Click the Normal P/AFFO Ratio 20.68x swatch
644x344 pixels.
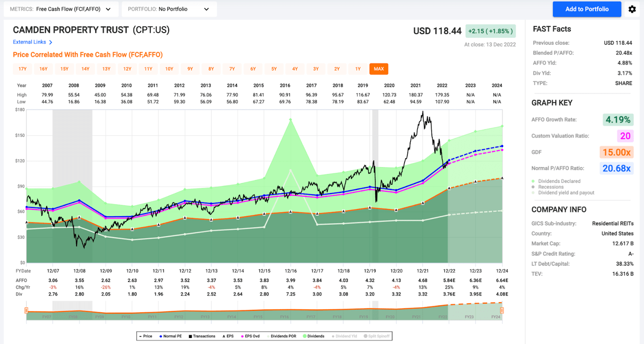tap(617, 168)
